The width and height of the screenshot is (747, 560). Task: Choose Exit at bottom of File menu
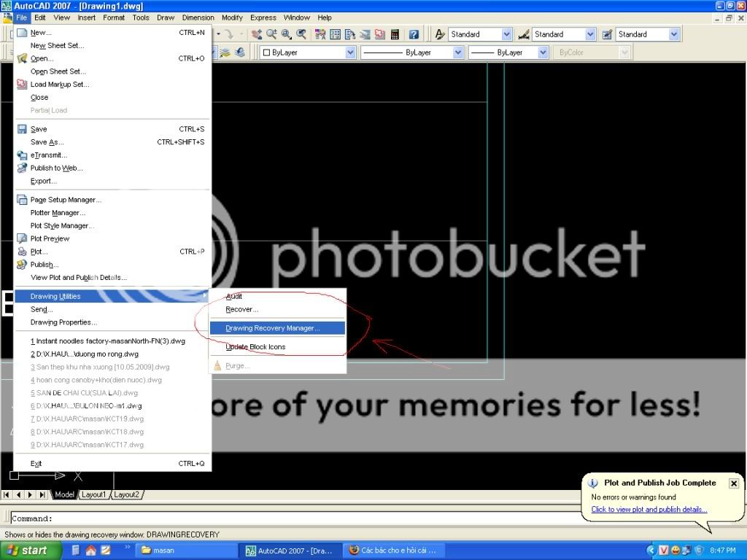pyautogui.click(x=112, y=463)
